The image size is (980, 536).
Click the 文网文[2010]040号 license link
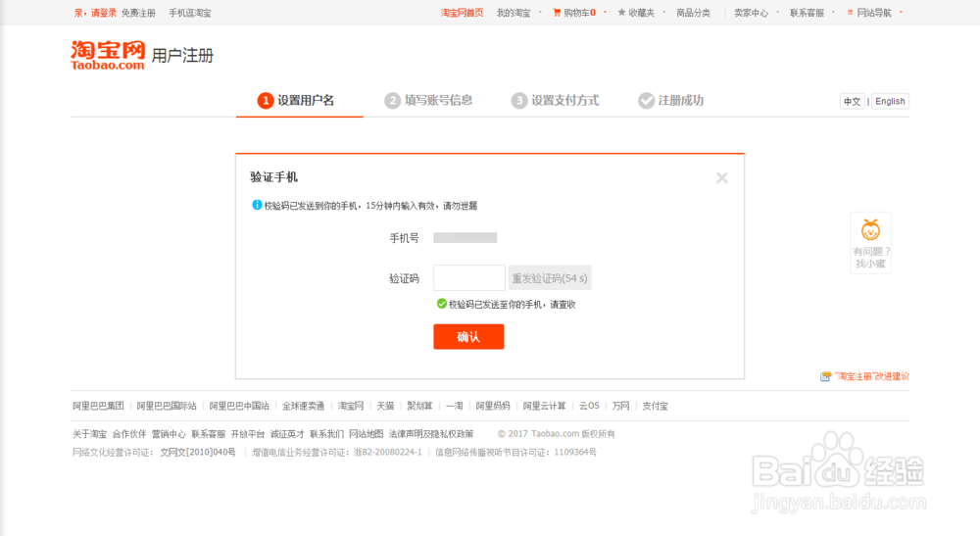click(x=198, y=453)
